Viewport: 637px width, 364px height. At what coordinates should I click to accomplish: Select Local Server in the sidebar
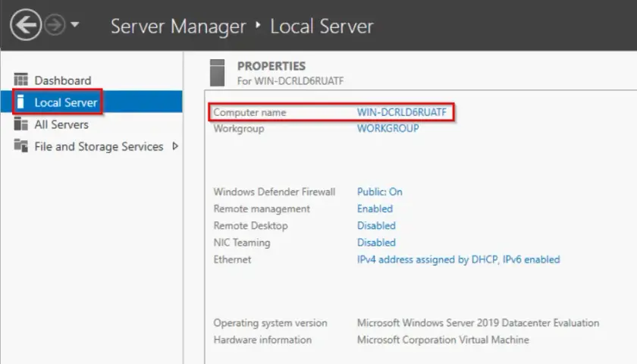(x=66, y=102)
